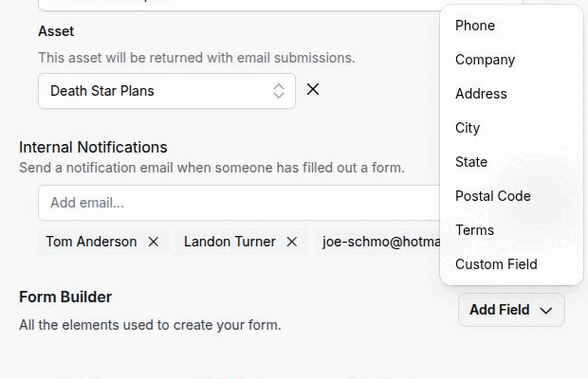Click the Landon Turner recipient chip
The height and width of the screenshot is (379, 588).
coord(242,242)
